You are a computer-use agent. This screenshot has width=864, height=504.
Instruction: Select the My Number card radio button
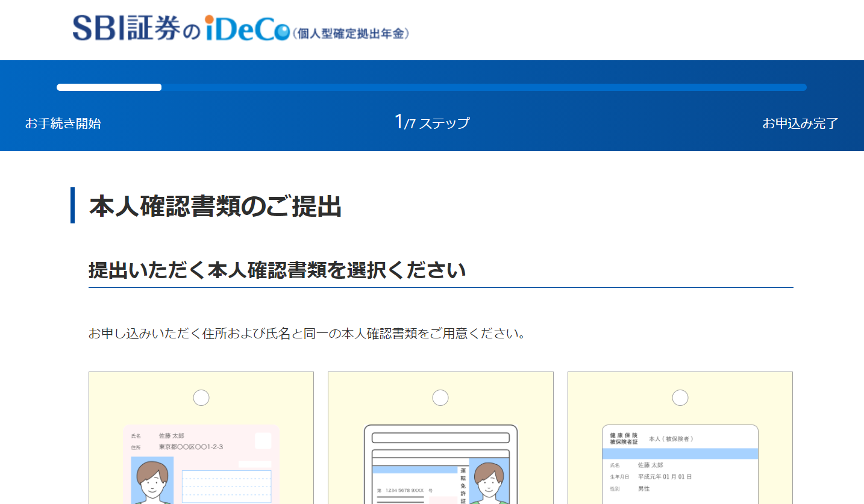point(201,398)
